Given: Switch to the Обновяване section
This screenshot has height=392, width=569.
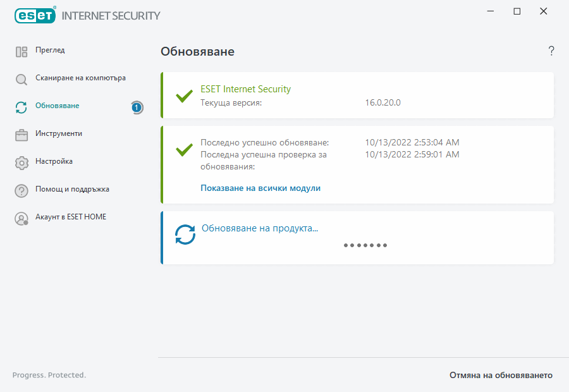Looking at the screenshot, I should point(58,106).
